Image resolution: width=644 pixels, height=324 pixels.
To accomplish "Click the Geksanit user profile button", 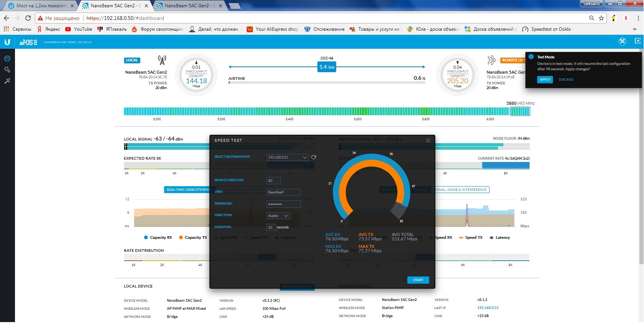I will pyautogui.click(x=591, y=3).
